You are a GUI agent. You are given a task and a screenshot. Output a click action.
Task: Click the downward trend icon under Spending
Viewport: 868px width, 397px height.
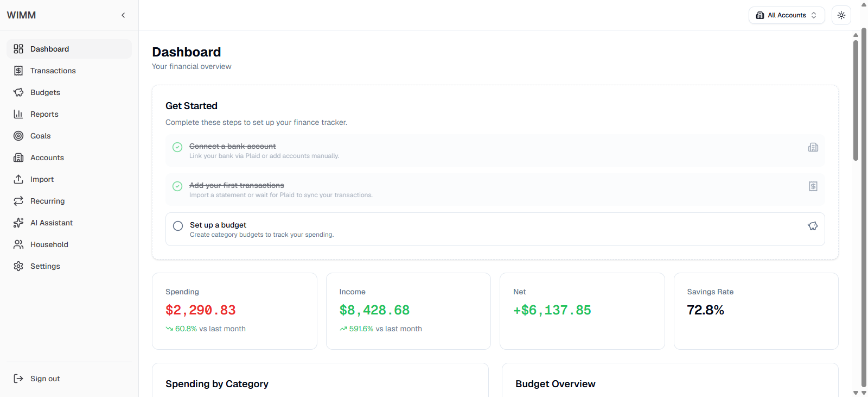click(x=169, y=329)
